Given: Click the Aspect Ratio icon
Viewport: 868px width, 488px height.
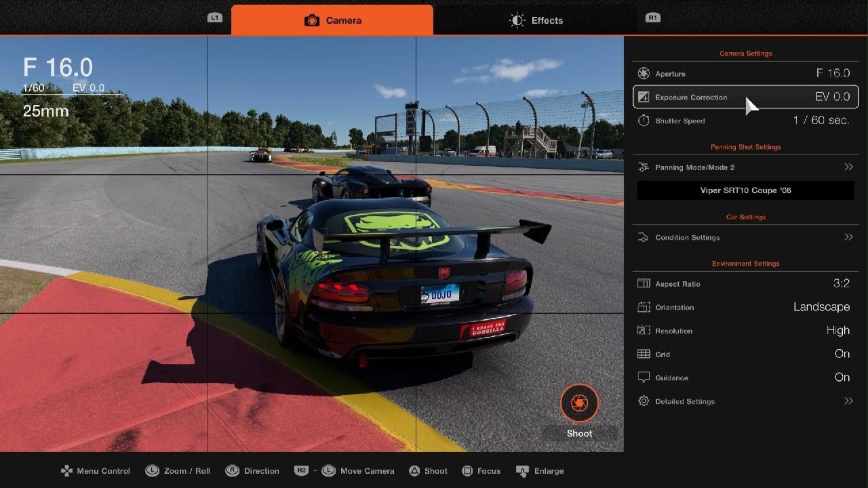Looking at the screenshot, I should [644, 284].
